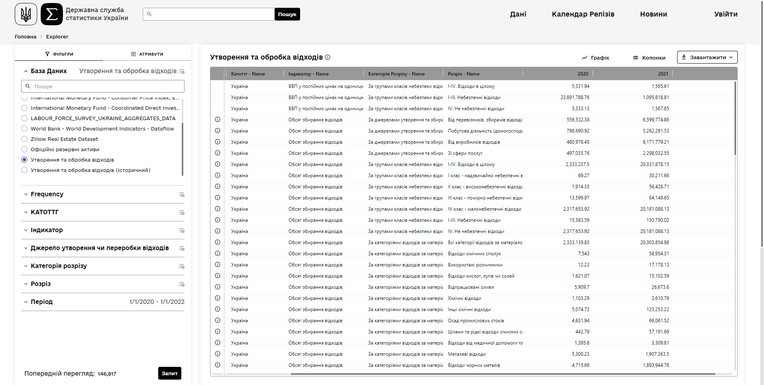Expand 'Джерело утворення чи переробки відходів' section
Screen dimensions: 764x385
pyautogui.click(x=26, y=248)
